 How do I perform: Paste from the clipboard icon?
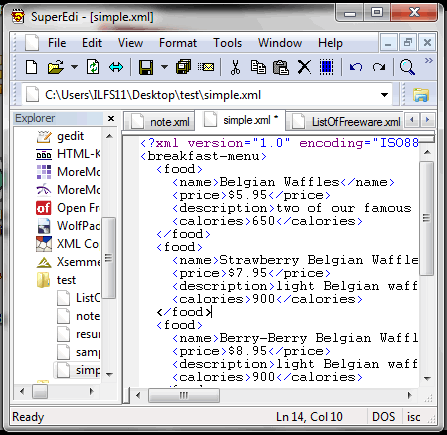tap(281, 67)
